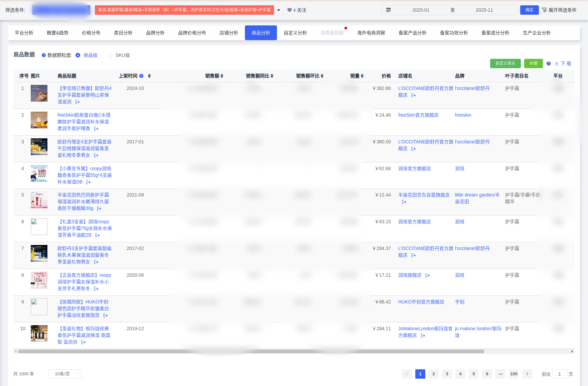Expand the dropdown arrow next to the category filter tag
588x386 pixels.
[x=278, y=10]
